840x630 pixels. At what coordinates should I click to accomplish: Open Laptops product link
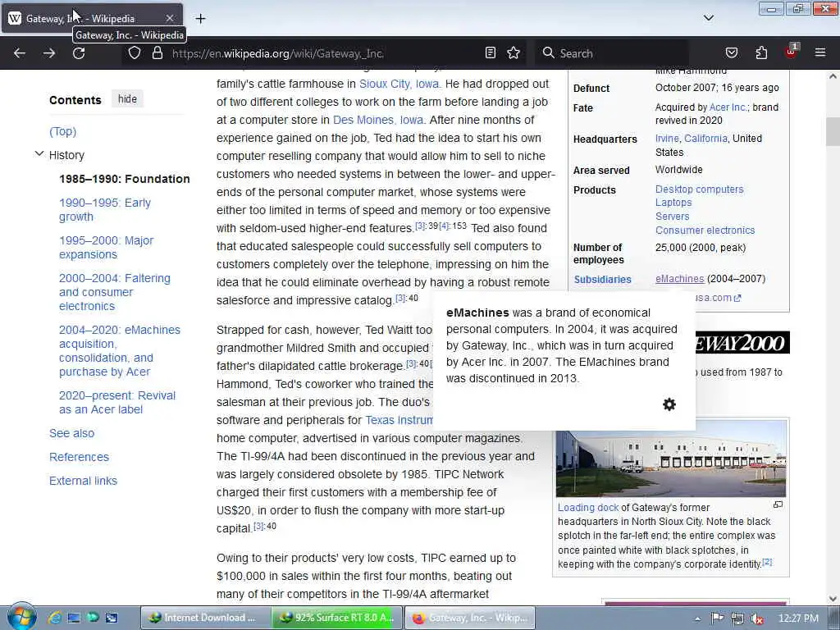(x=673, y=203)
